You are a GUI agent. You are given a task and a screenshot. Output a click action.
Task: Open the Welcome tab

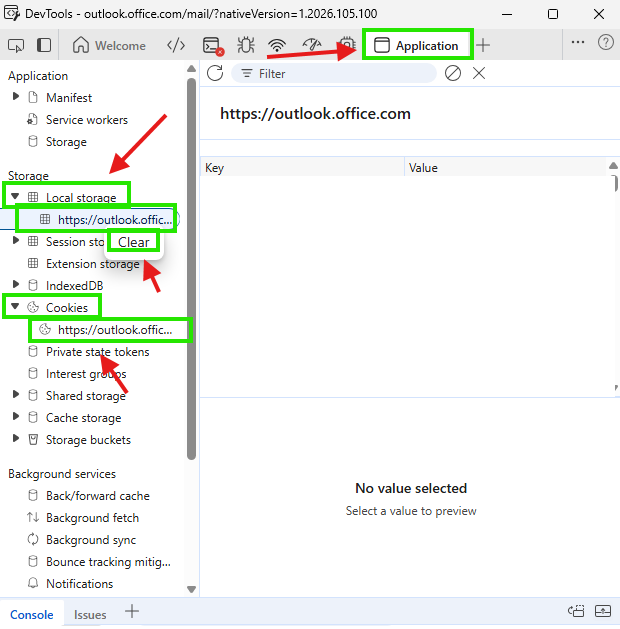click(109, 45)
